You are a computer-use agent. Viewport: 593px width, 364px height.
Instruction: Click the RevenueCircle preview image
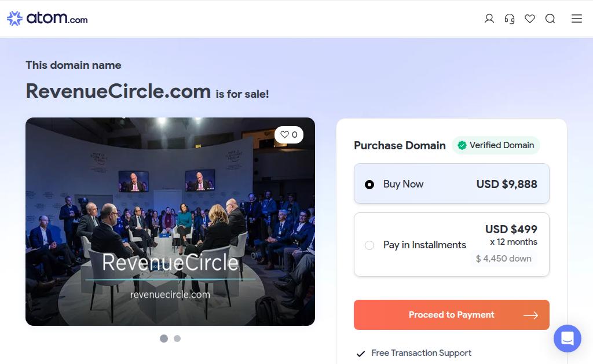pyautogui.click(x=170, y=221)
